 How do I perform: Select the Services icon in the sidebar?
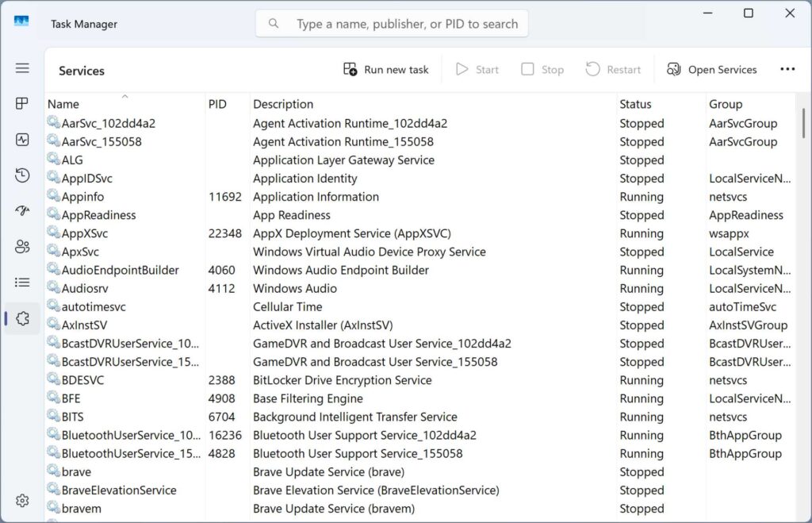(21, 318)
